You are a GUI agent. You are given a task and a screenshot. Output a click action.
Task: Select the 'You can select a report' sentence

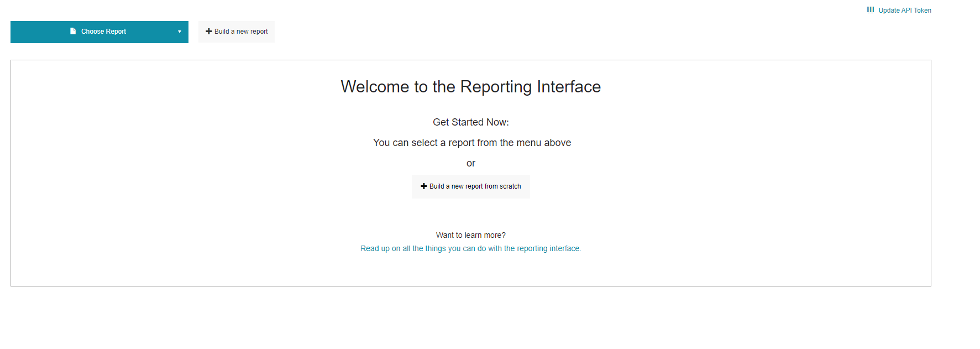(471, 143)
